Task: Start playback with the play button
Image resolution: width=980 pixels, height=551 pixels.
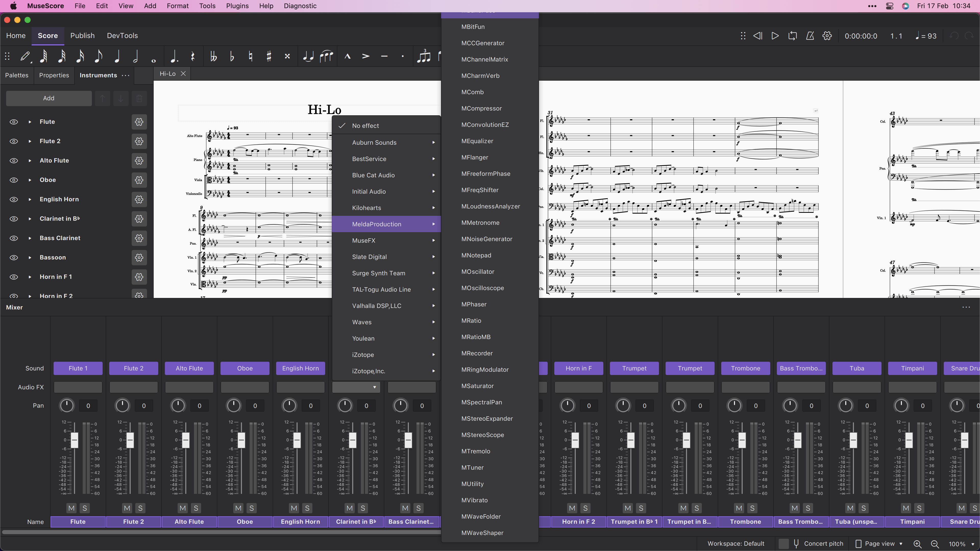Action: click(775, 36)
